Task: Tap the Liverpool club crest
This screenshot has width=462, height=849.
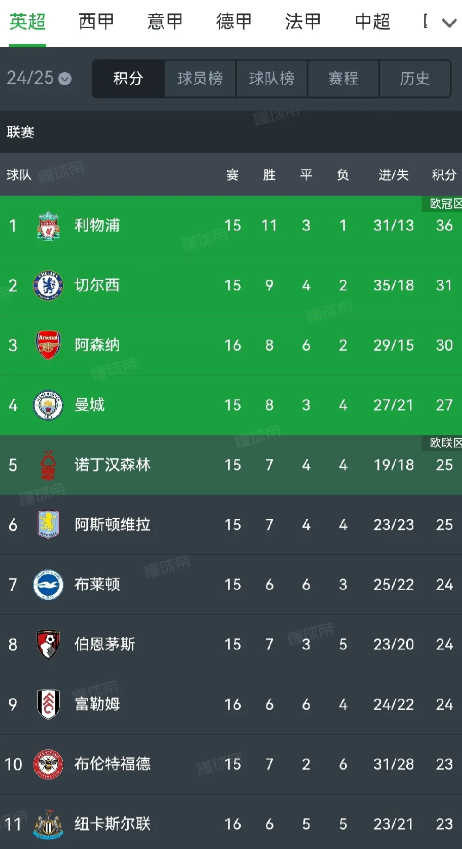Action: (48, 225)
